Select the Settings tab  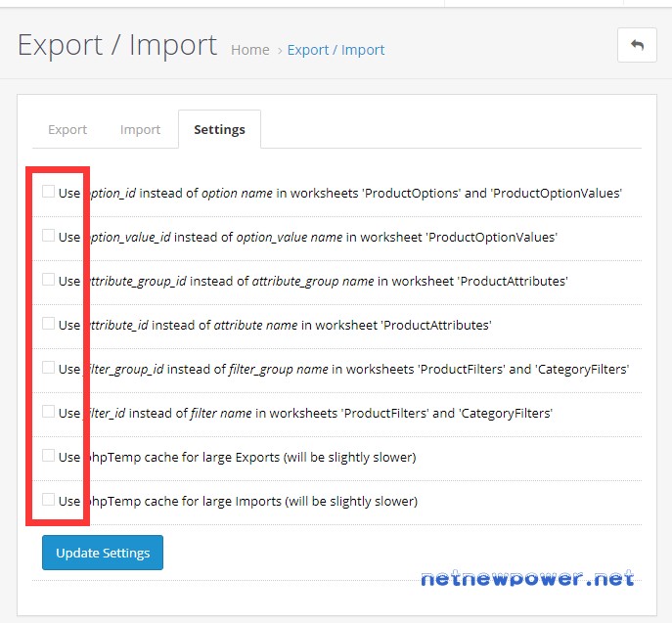219,129
